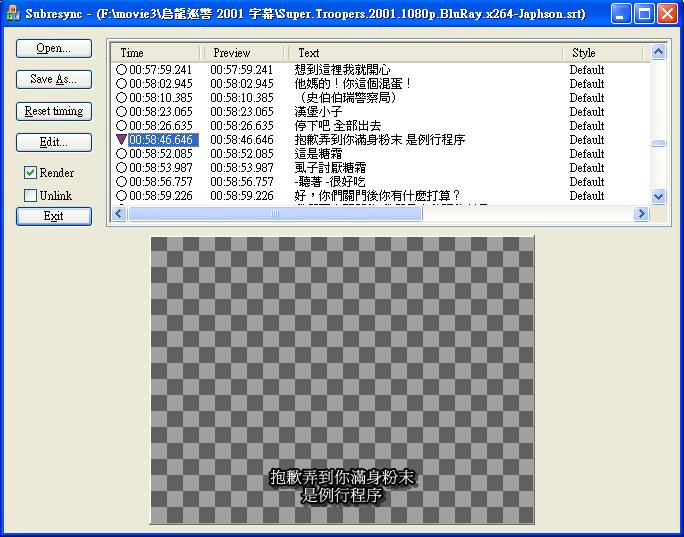
Task: Select preview time 00:58:10.385
Action: point(242,97)
